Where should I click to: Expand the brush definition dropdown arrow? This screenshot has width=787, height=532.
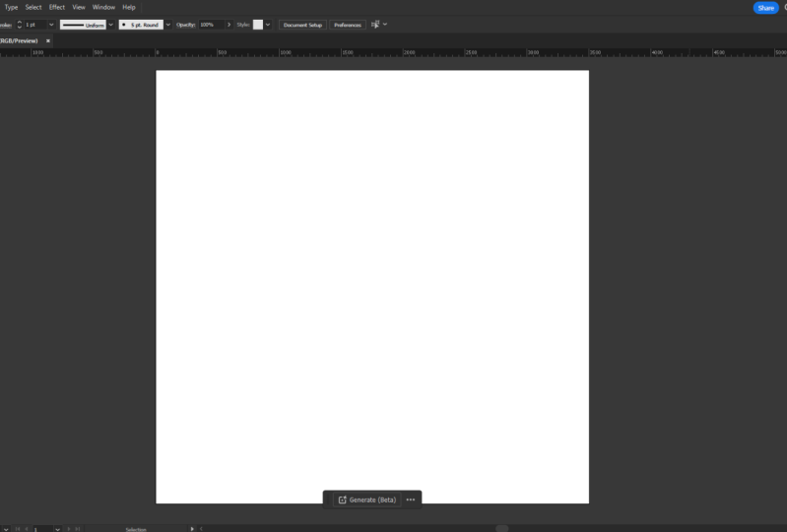(168, 25)
